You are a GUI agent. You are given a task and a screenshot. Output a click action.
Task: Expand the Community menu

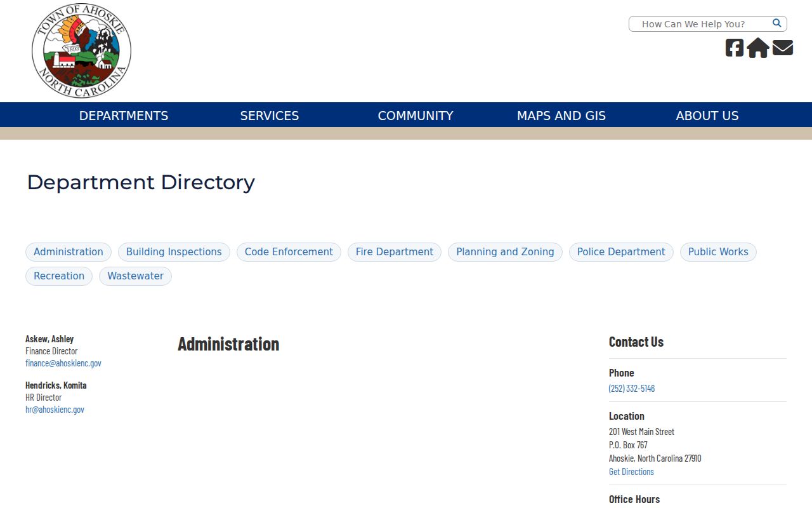tap(416, 116)
